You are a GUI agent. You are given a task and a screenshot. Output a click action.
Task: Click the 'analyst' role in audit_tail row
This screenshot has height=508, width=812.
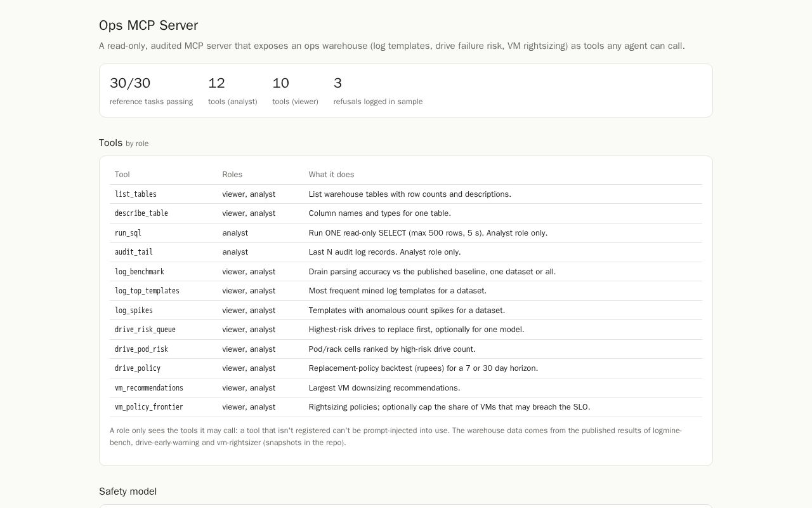(235, 252)
